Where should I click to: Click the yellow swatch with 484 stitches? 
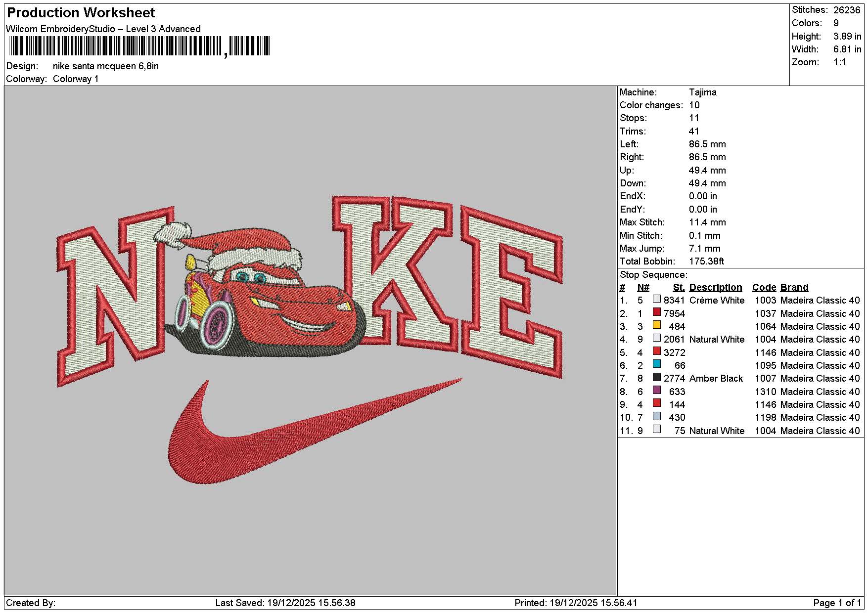point(656,325)
